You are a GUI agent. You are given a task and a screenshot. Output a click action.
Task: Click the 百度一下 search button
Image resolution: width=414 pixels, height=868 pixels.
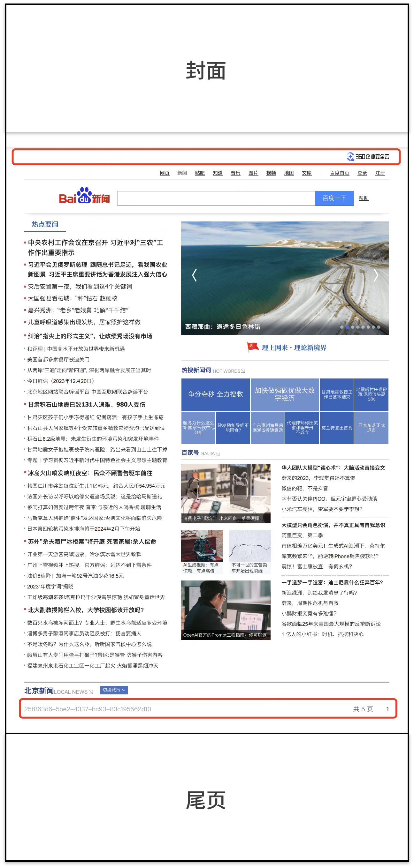coord(335,198)
